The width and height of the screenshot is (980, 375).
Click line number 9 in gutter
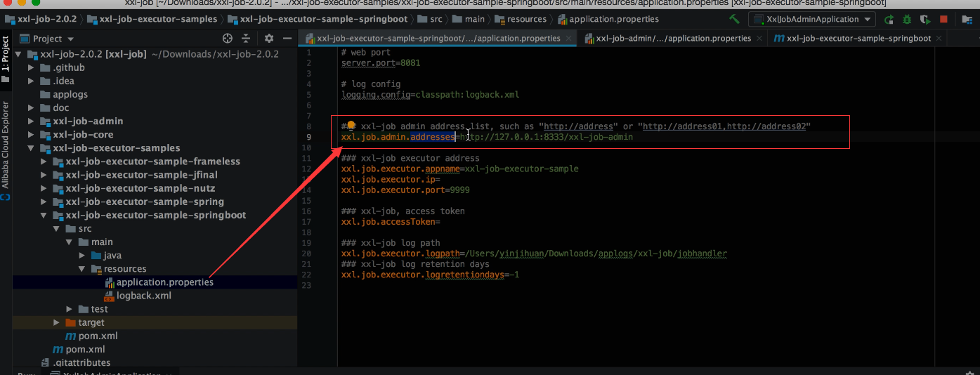coord(309,137)
